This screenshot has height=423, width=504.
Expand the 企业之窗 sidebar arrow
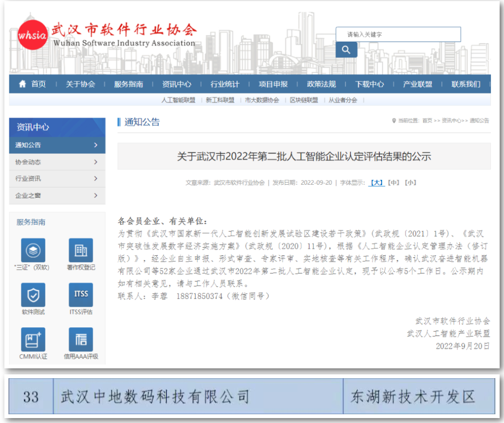point(96,196)
